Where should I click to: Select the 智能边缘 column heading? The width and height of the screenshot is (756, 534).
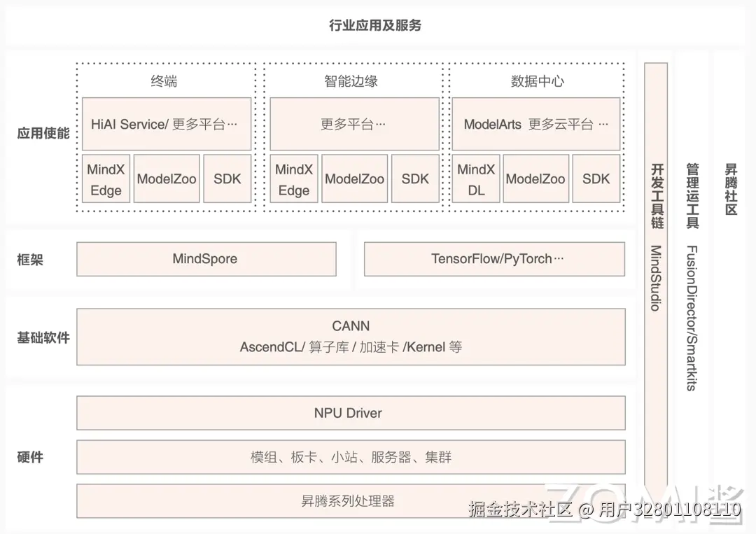(x=351, y=81)
